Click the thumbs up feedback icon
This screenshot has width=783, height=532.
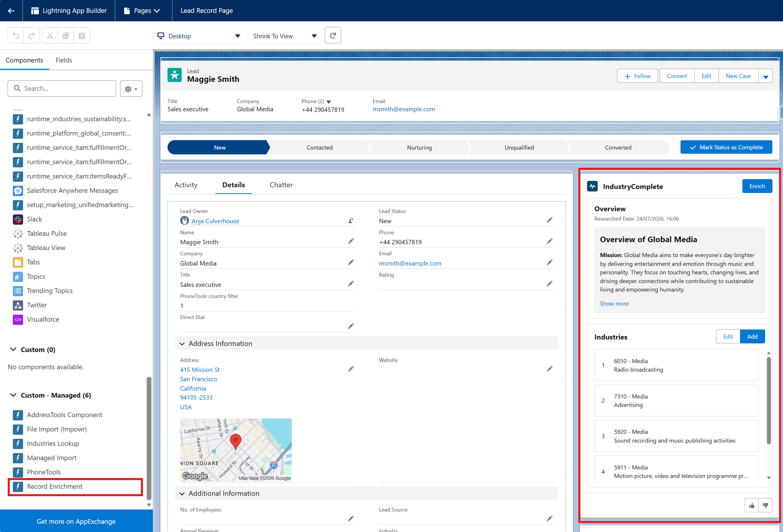coord(751,505)
